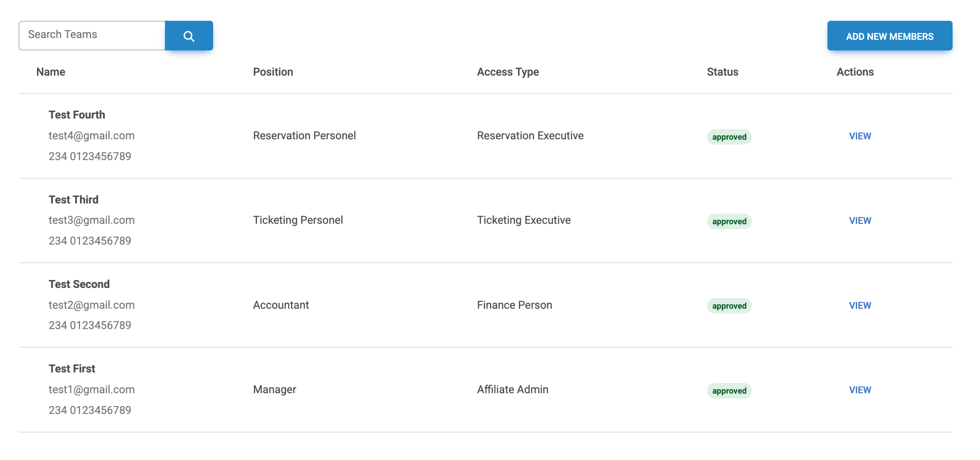980x460 pixels.
Task: Open VIEW link for Test First
Action: point(860,390)
